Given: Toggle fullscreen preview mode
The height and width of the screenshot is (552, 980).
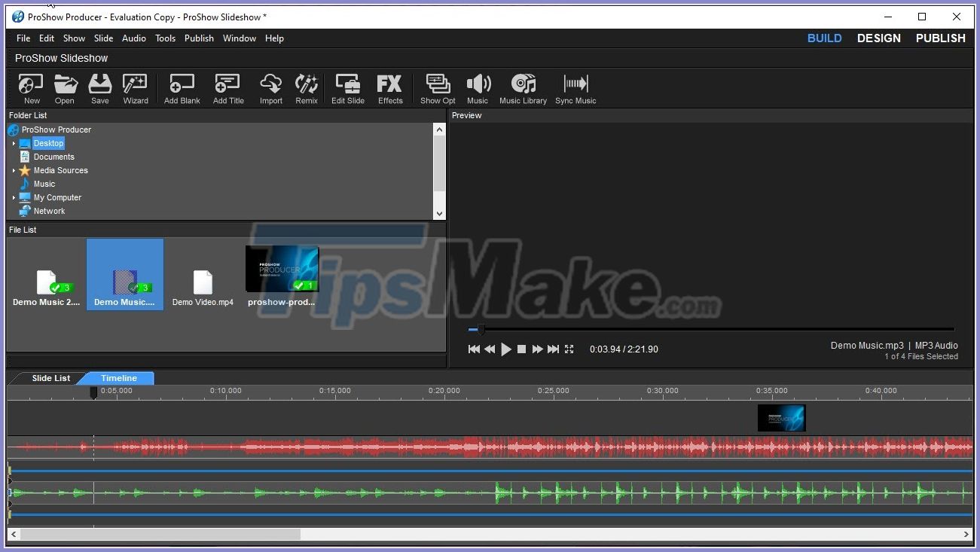Looking at the screenshot, I should (x=570, y=349).
